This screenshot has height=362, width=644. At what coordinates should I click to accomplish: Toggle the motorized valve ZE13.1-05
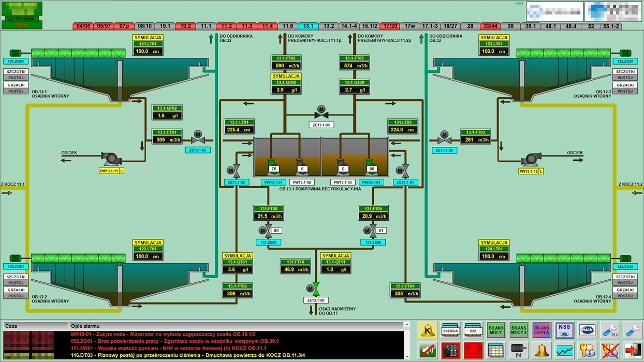(x=321, y=113)
